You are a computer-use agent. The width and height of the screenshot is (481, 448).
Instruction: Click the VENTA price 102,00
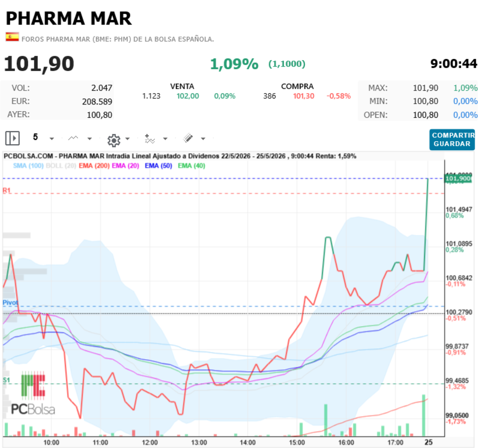[188, 96]
